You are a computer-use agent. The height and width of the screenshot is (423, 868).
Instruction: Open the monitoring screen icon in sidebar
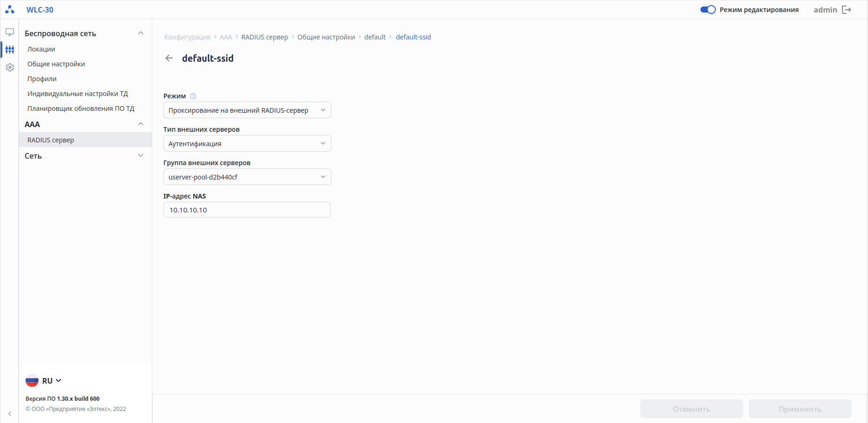coord(10,32)
